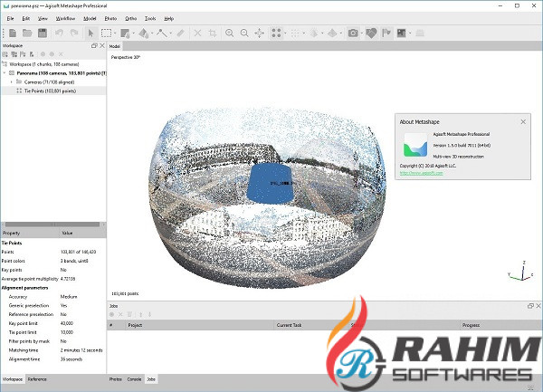Float the Jobs panel
The width and height of the screenshot is (543, 392).
tap(530, 306)
